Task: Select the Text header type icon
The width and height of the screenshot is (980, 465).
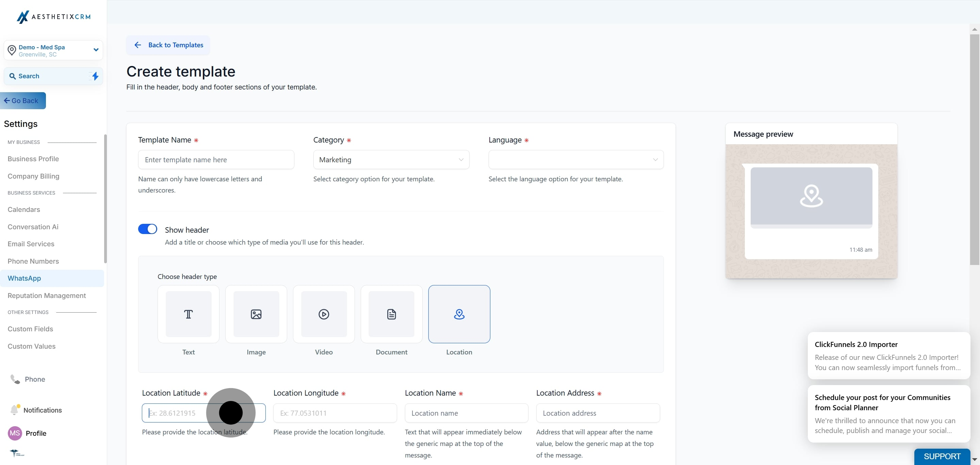Action: click(188, 314)
